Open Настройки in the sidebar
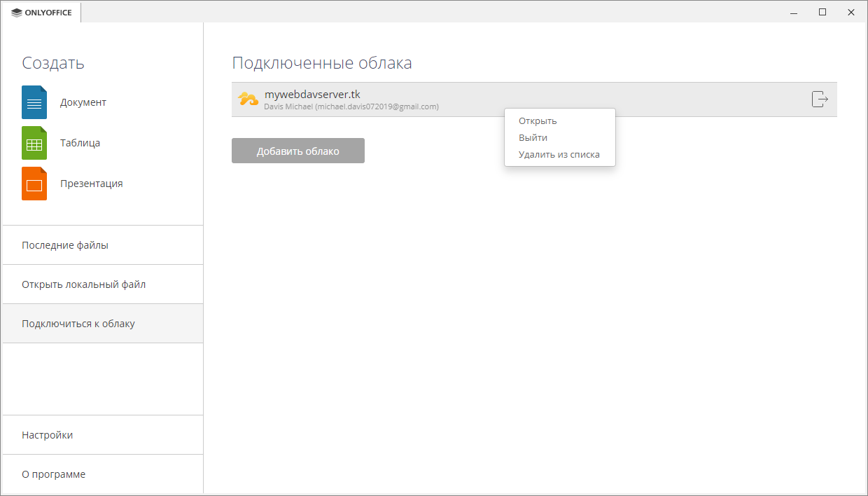The width and height of the screenshot is (868, 496). [x=103, y=435]
